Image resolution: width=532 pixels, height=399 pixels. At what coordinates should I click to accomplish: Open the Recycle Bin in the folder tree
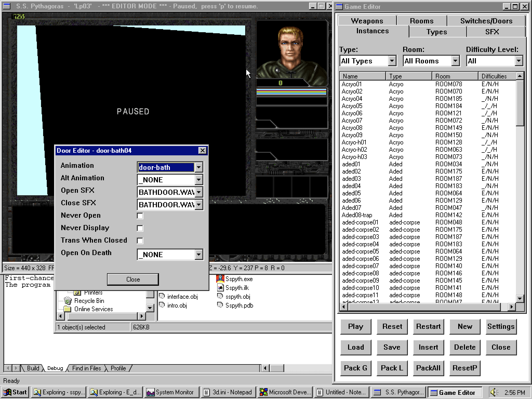click(89, 301)
